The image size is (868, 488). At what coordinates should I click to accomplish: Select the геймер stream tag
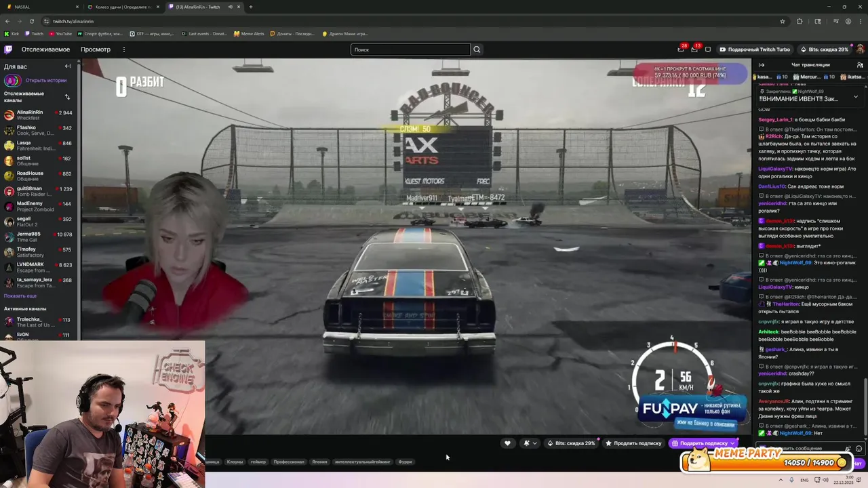[258, 462]
